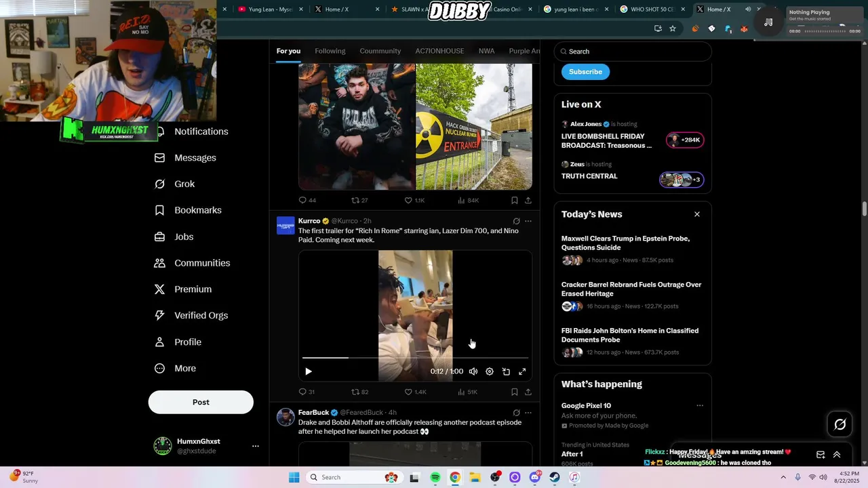Open the Kurrco post options menu
Viewport: 868px width, 488px height.
coord(528,221)
